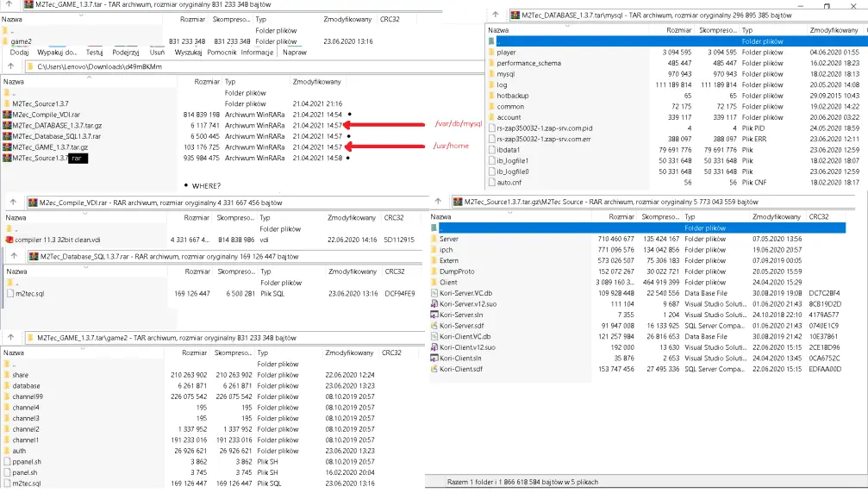Click the performance_schema folder icon
868x493 pixels.
point(490,63)
